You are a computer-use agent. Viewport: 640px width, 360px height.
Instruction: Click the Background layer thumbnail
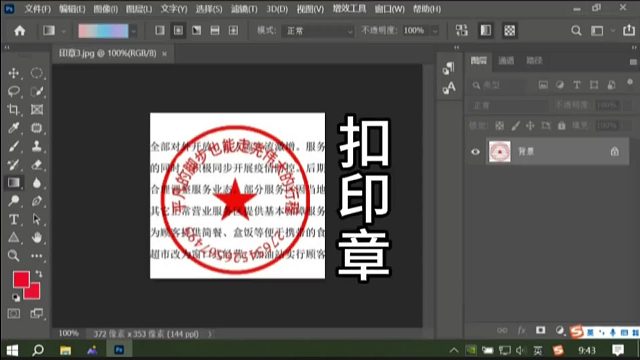point(500,152)
